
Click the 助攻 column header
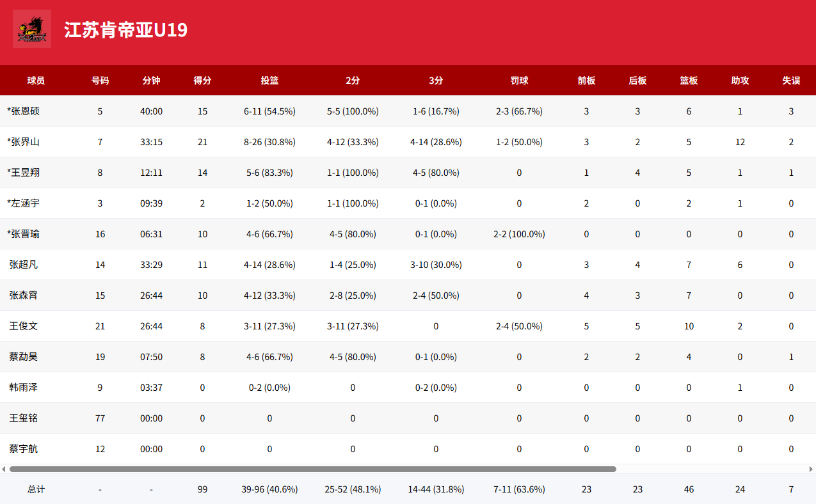pos(740,81)
